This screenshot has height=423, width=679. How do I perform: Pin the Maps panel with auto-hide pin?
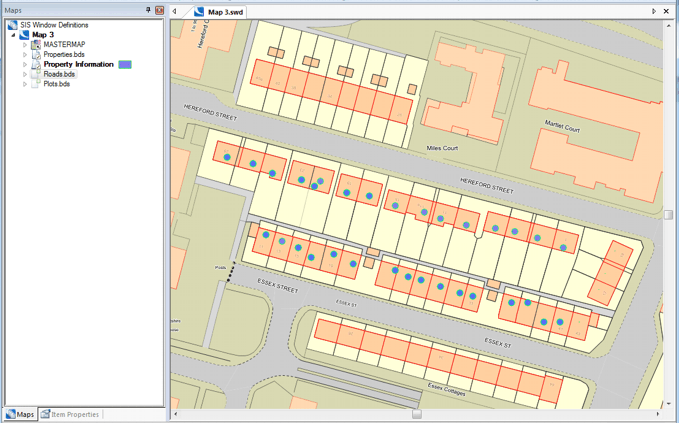pyautogui.click(x=148, y=10)
